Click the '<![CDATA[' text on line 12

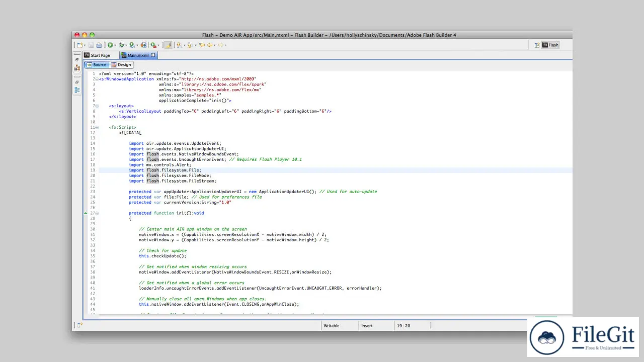[130, 133]
